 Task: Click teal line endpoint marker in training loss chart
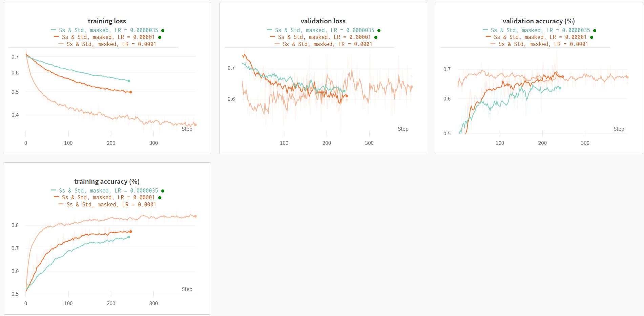coord(129,81)
